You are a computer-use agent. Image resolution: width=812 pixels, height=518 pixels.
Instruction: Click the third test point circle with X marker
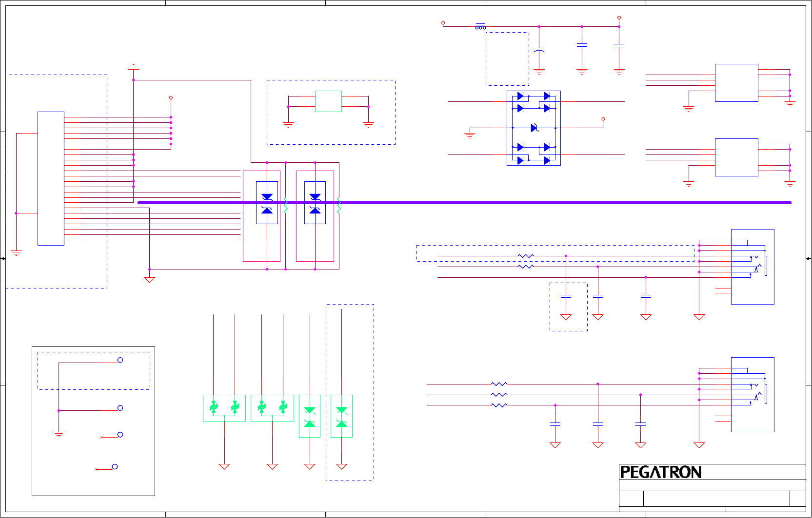point(120,435)
